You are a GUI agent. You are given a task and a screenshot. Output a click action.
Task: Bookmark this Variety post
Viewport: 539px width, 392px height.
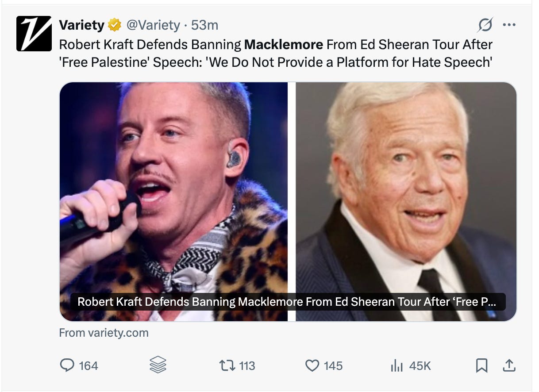tap(481, 365)
